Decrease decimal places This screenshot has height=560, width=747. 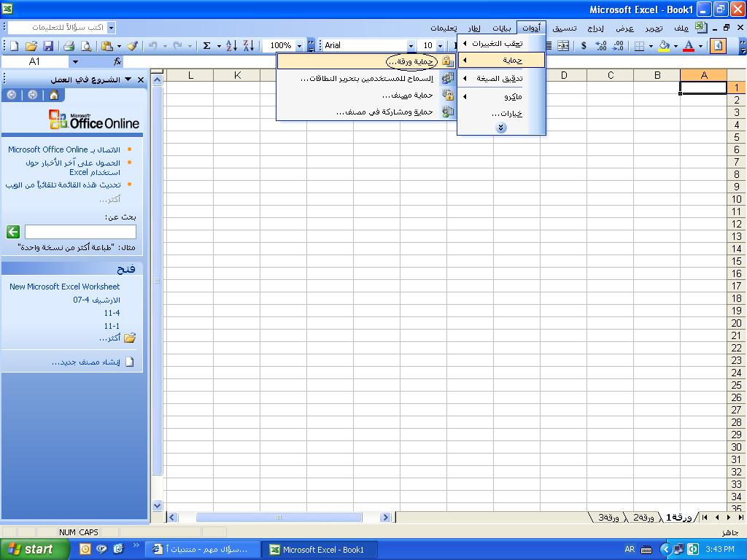(618, 46)
